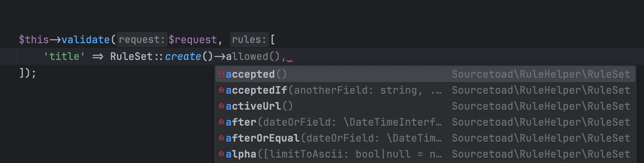Click the method icon beside alpha
This screenshot has width=644, height=163.
[221, 154]
